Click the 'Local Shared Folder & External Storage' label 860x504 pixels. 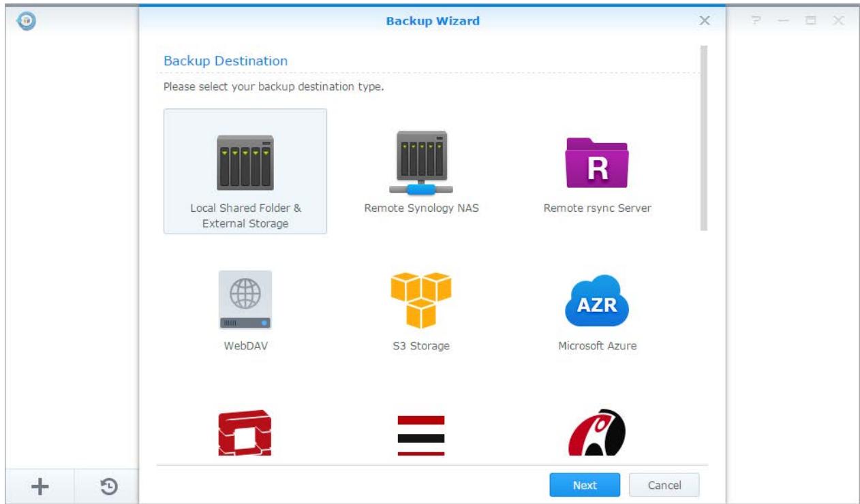click(245, 216)
